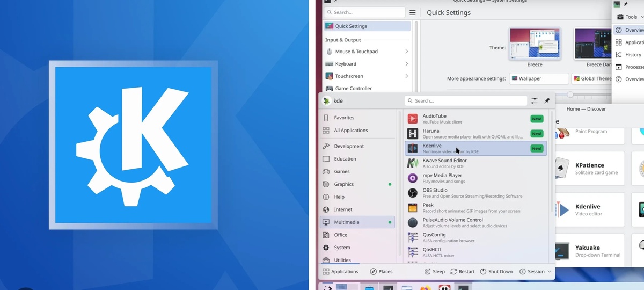Pin the application launcher open
This screenshot has width=644, height=290.
point(547,100)
